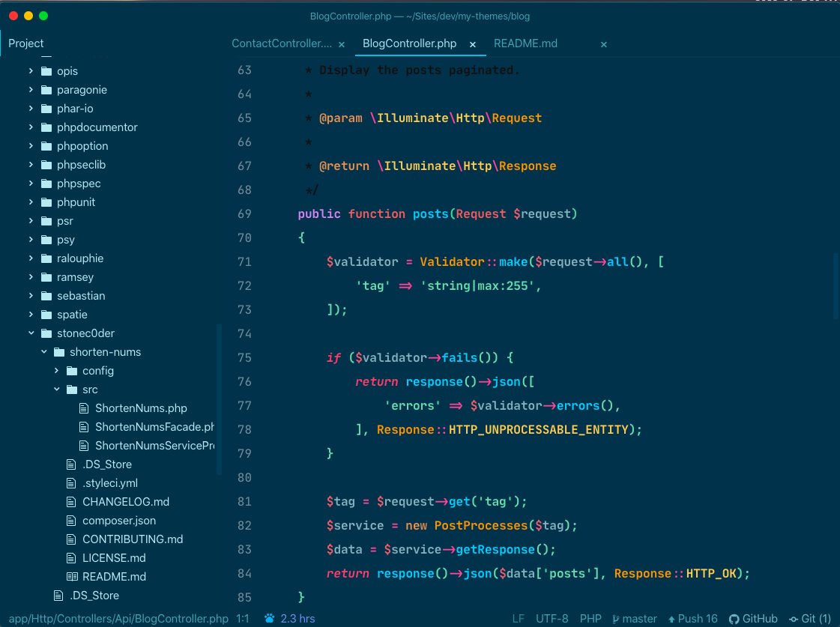This screenshot has width=840, height=627.
Task: Expand the ramsey folder chevron
Action: pos(31,277)
